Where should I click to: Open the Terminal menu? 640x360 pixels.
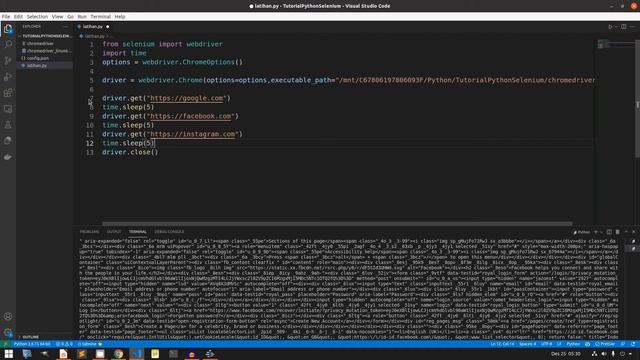pyautogui.click(x=100, y=17)
